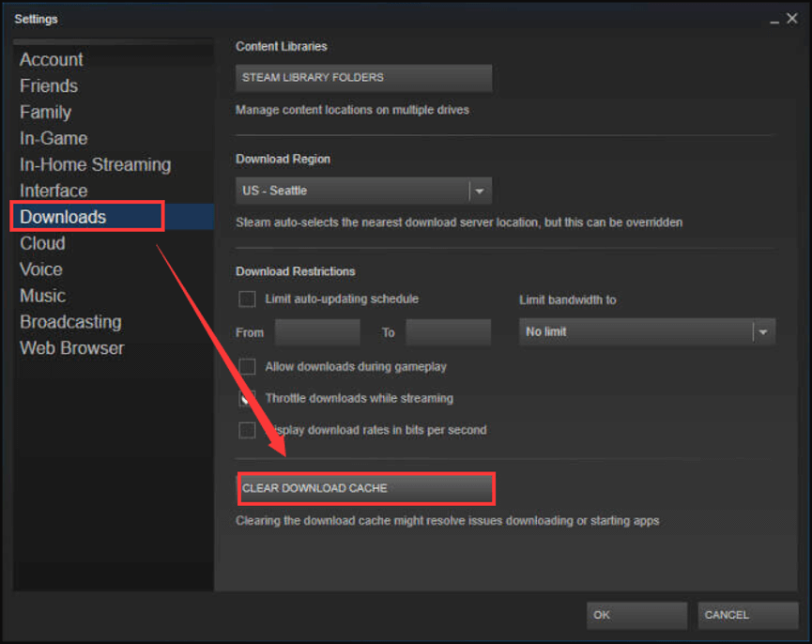812x644 pixels.
Task: Open the Music settings page
Action: point(114,296)
